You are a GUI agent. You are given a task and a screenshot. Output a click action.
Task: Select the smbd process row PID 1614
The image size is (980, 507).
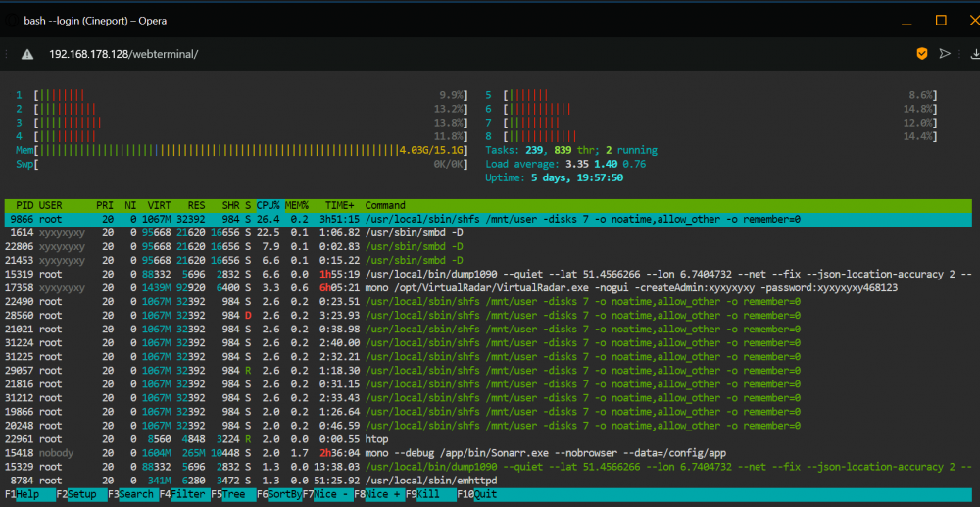tap(488, 232)
